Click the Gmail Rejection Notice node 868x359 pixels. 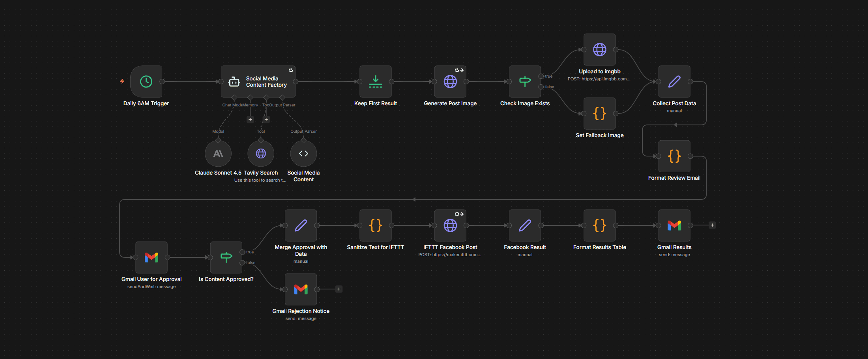pos(301,289)
